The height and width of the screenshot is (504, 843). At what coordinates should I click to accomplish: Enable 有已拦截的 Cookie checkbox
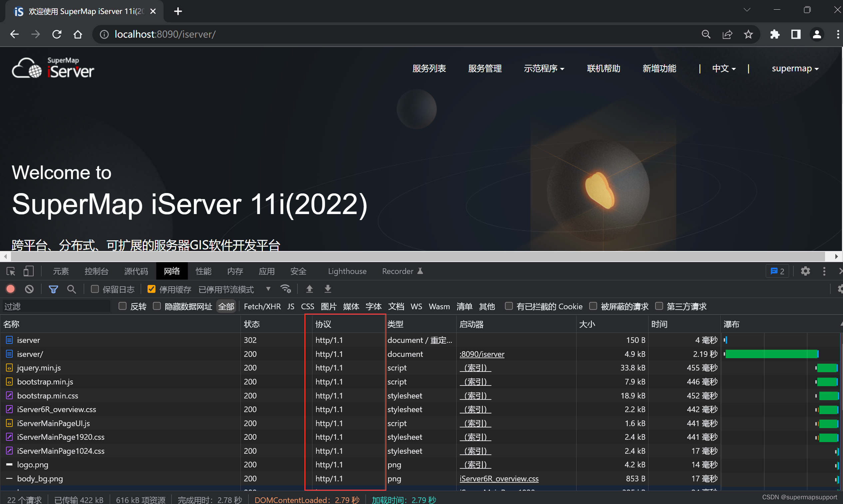[x=509, y=306]
